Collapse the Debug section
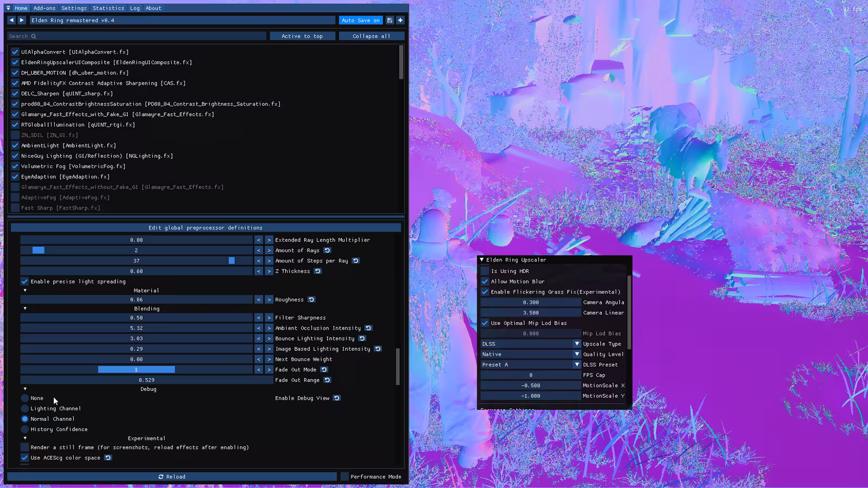The width and height of the screenshot is (868, 488). click(x=25, y=389)
